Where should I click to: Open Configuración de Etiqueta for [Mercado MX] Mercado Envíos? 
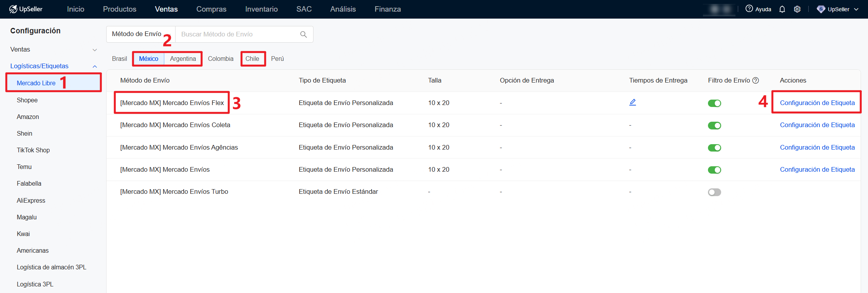point(817,169)
